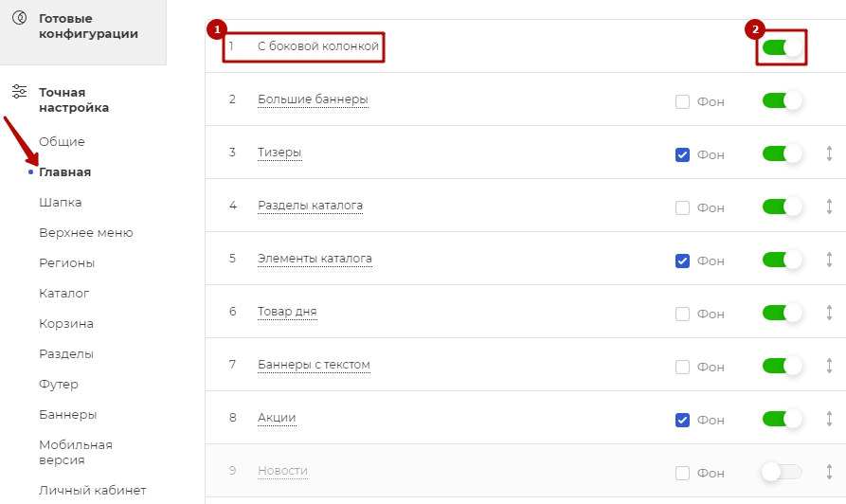This screenshot has width=846, height=504.
Task: Click the reorder arrows icon for Акции
Action: tap(829, 419)
